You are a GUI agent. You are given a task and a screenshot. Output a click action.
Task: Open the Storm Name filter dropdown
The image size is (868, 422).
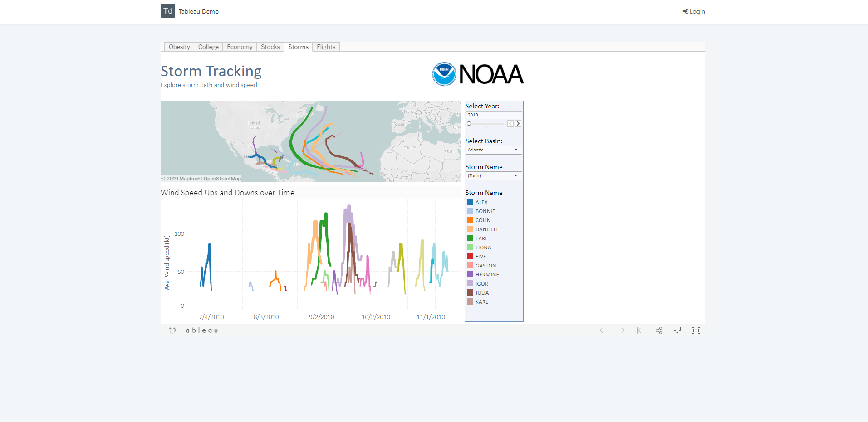click(494, 176)
